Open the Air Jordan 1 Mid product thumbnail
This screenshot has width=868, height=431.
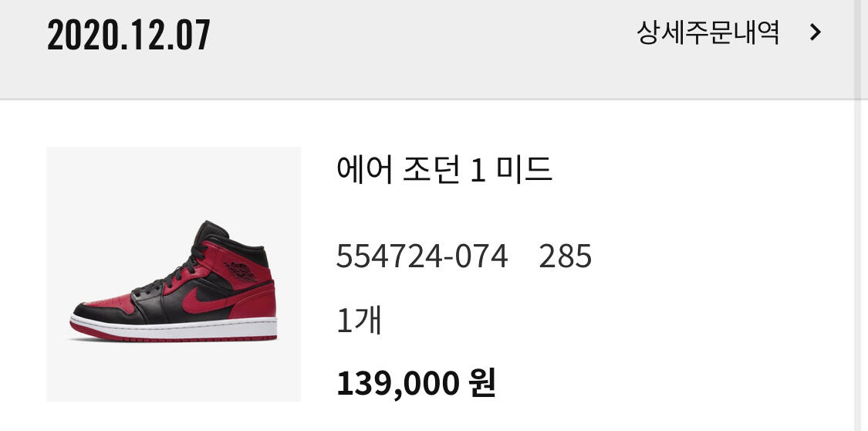(174, 273)
